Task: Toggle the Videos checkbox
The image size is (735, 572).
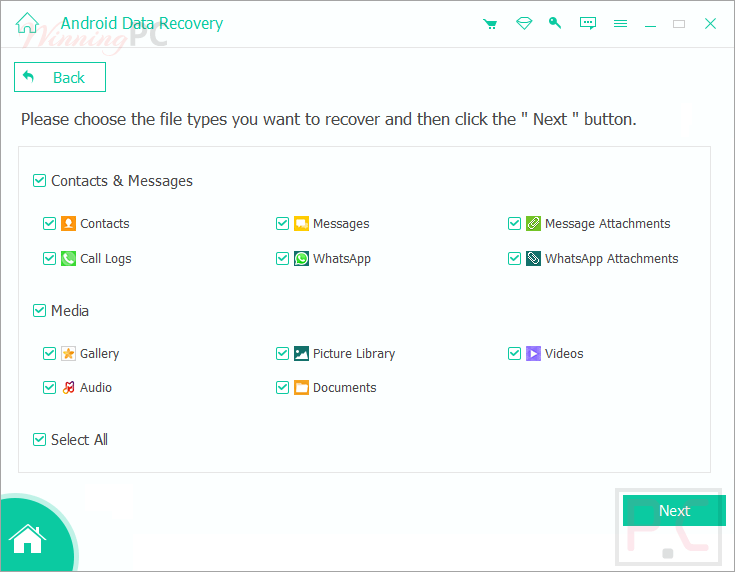Action: [x=514, y=353]
